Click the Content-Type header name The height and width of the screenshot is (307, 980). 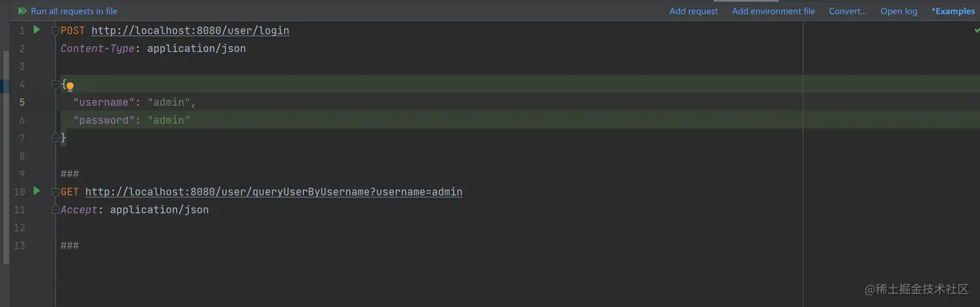tap(97, 49)
